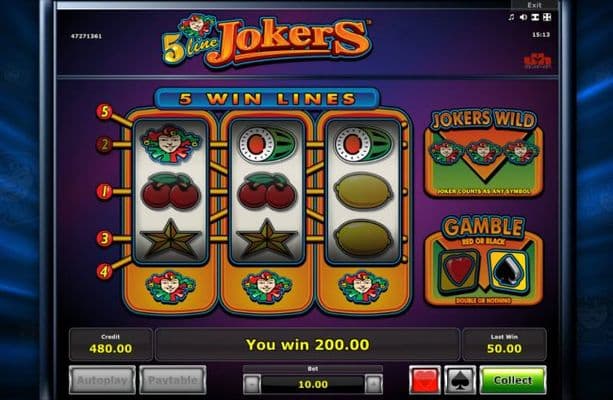Decrease bet with the minus button
613x400 pixels.
point(252,384)
